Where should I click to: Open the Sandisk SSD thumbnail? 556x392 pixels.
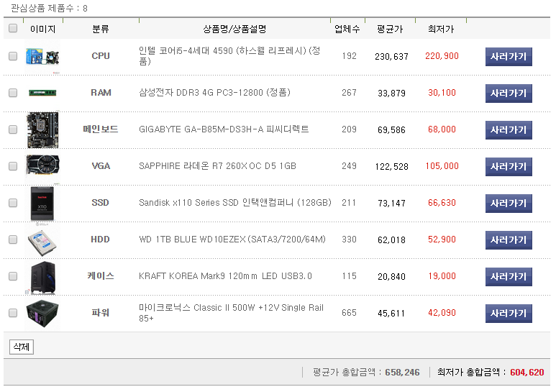pos(42,204)
